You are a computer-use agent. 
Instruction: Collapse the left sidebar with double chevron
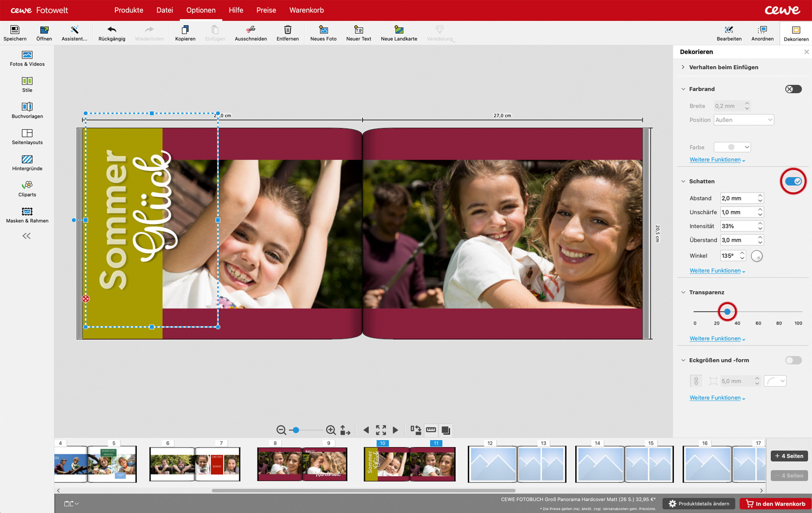click(26, 236)
